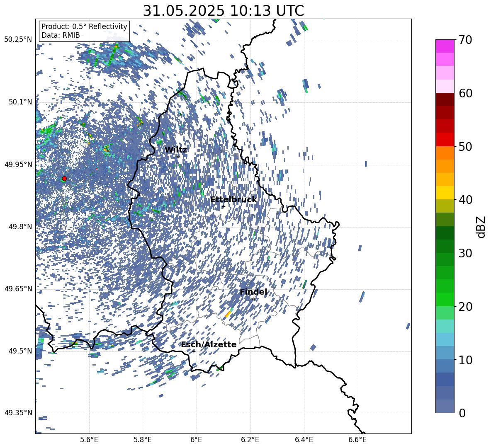This screenshot has height=448, width=491.
Task: Click the 49.35°N latitude label
Action: point(18,413)
